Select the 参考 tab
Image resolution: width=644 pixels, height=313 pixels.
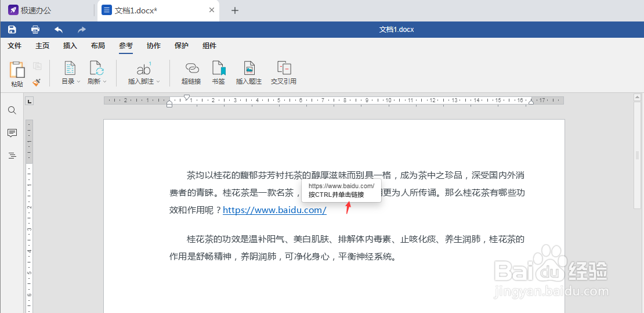point(126,46)
